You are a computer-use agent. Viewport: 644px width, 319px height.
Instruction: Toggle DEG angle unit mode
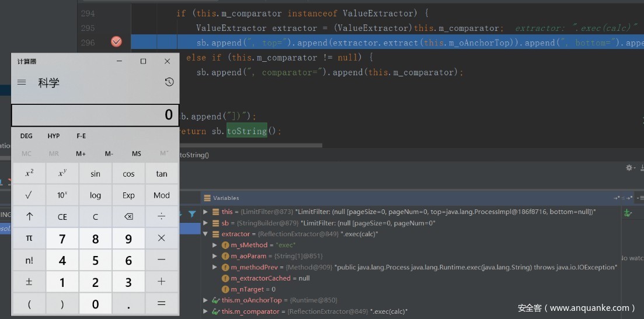click(26, 136)
